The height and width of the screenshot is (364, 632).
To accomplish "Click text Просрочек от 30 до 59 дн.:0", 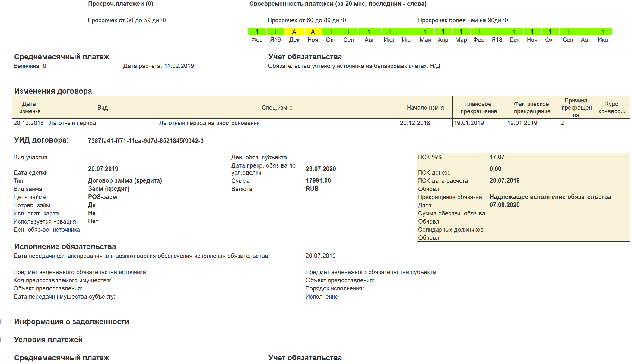I will [x=127, y=20].
